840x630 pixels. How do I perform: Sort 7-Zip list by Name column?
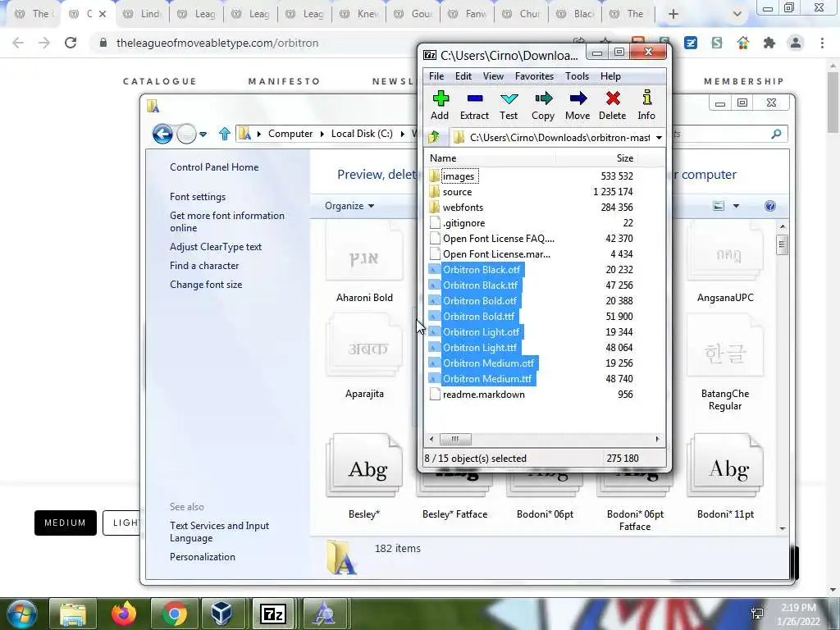[x=491, y=158]
